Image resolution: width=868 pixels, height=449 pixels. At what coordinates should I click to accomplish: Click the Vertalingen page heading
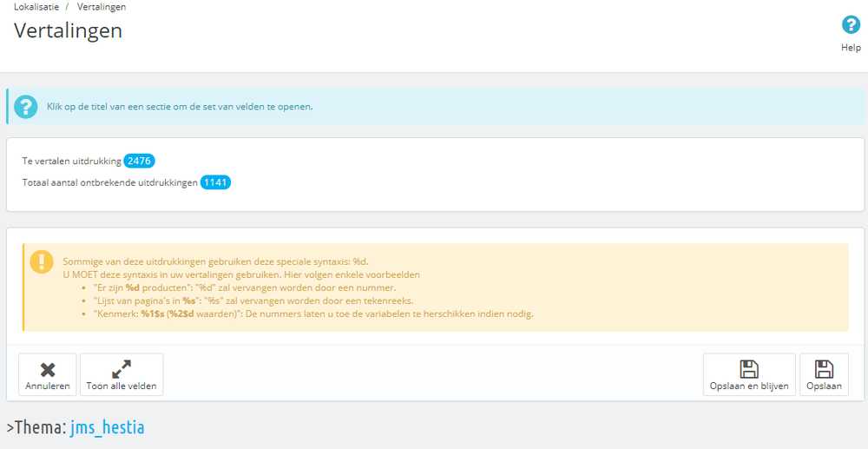(x=68, y=30)
